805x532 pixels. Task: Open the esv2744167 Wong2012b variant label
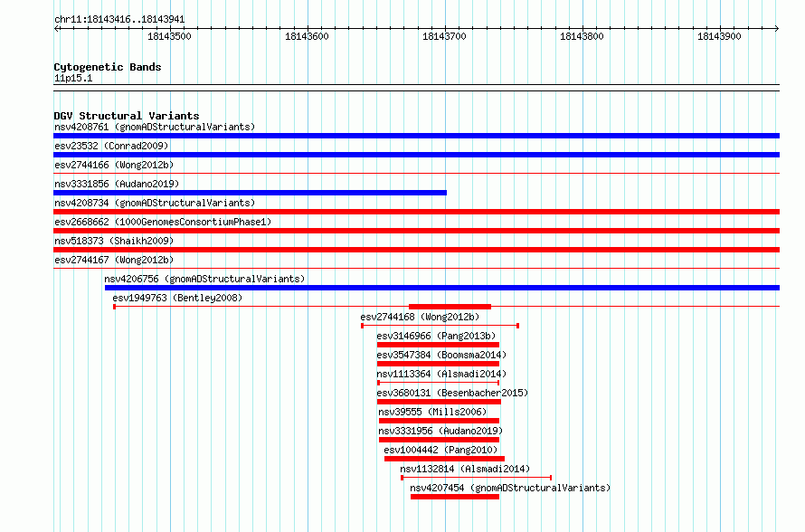114,260
